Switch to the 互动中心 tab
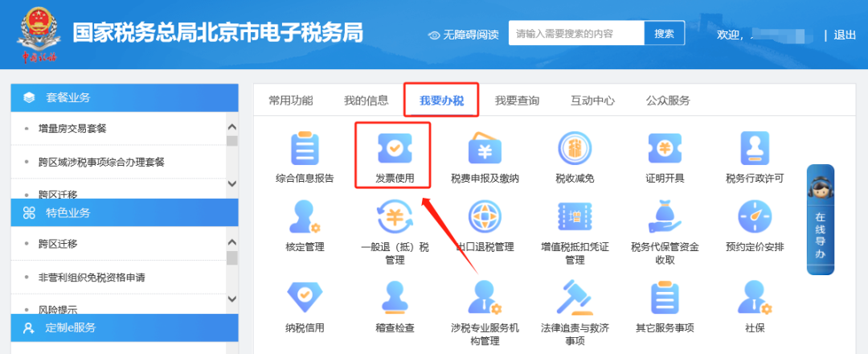Viewport: 868px width, 354px height. click(592, 101)
